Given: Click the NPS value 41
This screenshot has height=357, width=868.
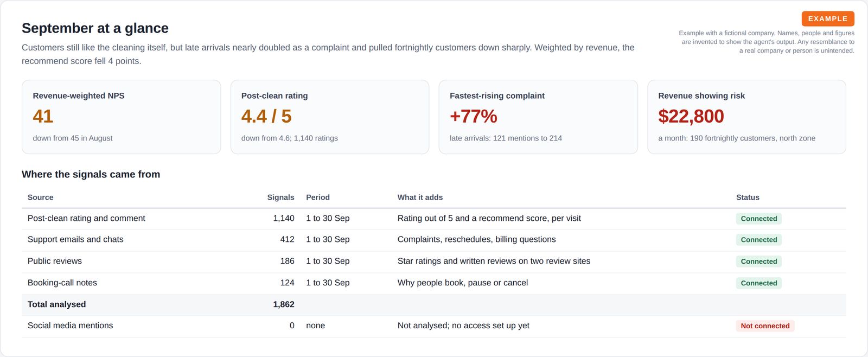Looking at the screenshot, I should pyautogui.click(x=43, y=116).
